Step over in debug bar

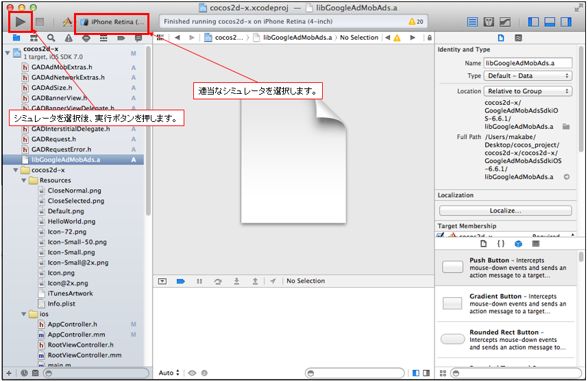tap(218, 281)
